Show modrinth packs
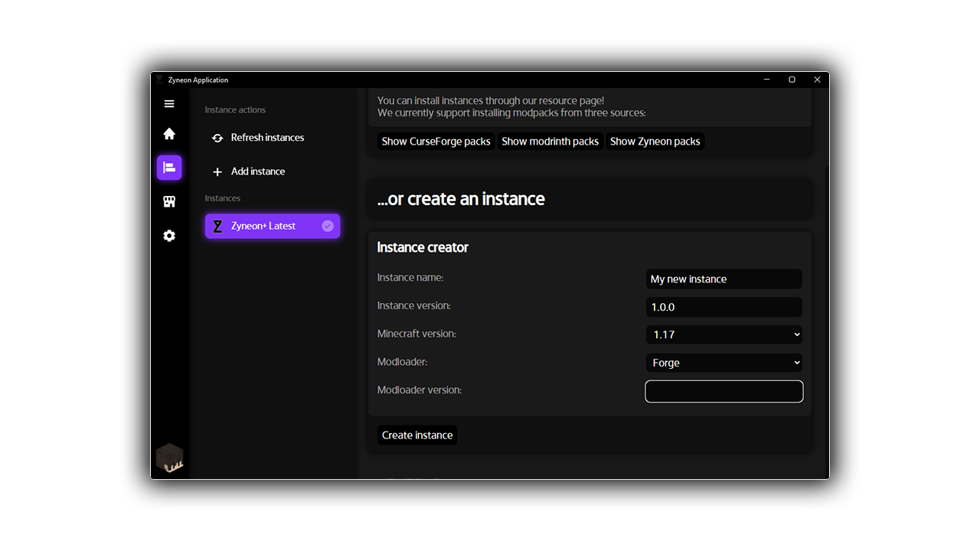 [x=550, y=142]
